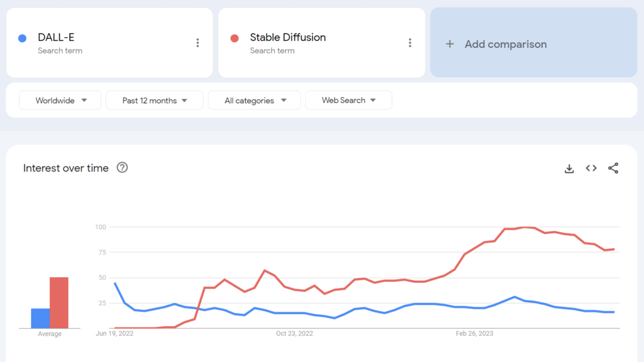Click the 100 value on y-axis
Screen dimensions: 644x362
click(x=101, y=227)
